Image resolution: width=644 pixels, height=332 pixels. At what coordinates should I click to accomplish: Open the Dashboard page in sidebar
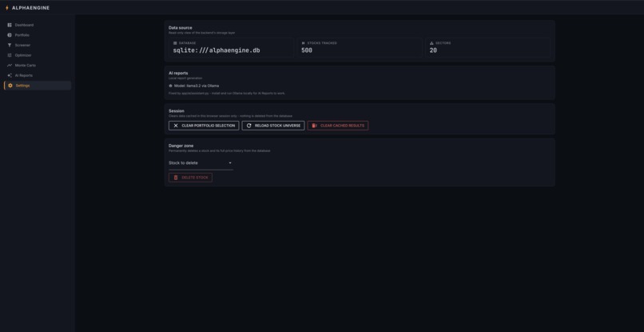click(x=38, y=25)
